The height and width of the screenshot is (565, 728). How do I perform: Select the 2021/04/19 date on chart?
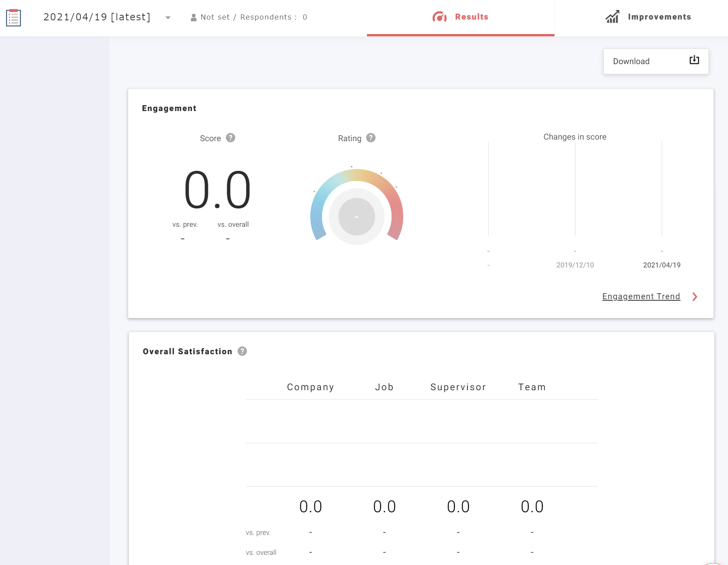pos(662,265)
